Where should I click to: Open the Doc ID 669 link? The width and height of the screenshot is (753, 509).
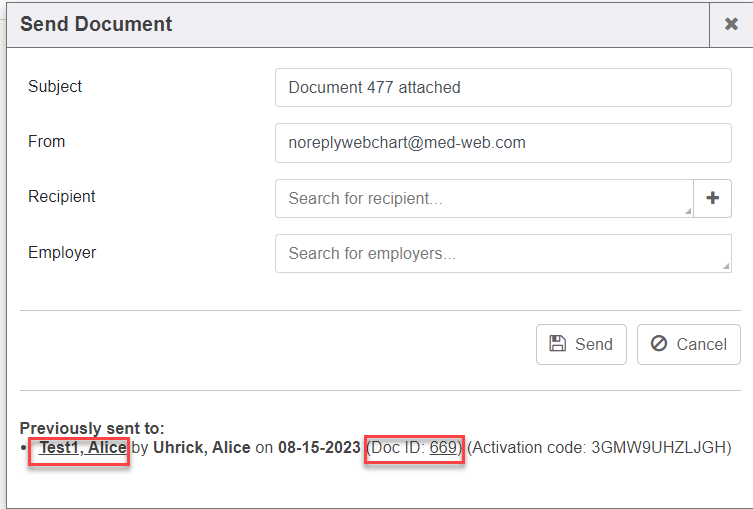click(x=443, y=448)
